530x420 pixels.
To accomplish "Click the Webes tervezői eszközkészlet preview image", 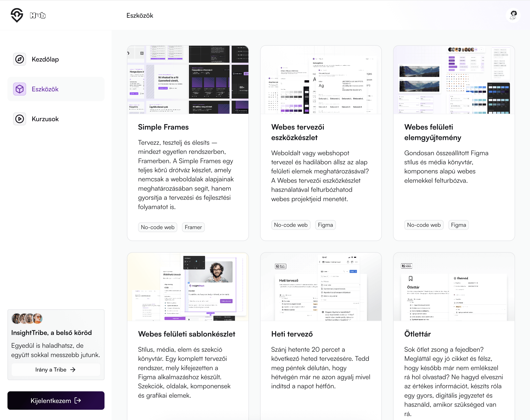I will tap(321, 80).
